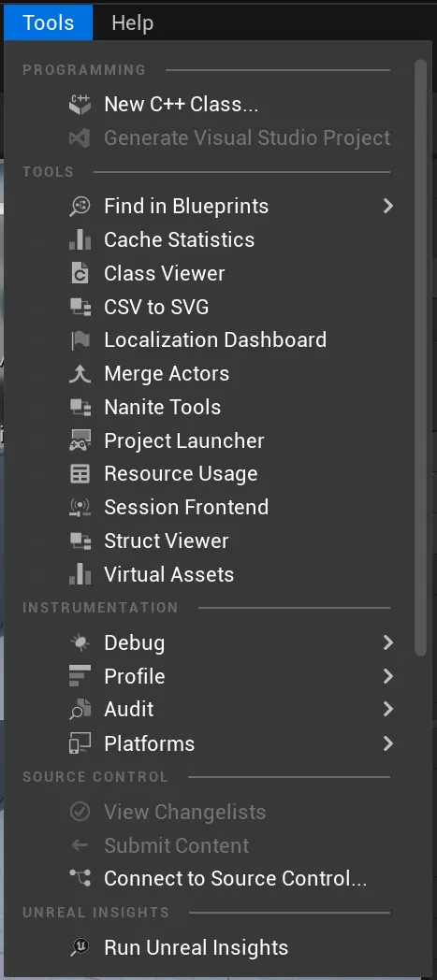437x980 pixels.
Task: Click the Visual Studio icon beside Generate Project
Action: [x=80, y=138]
